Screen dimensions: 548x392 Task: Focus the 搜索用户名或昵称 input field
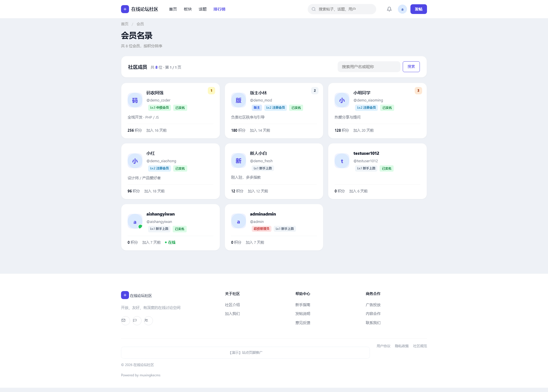click(x=369, y=67)
